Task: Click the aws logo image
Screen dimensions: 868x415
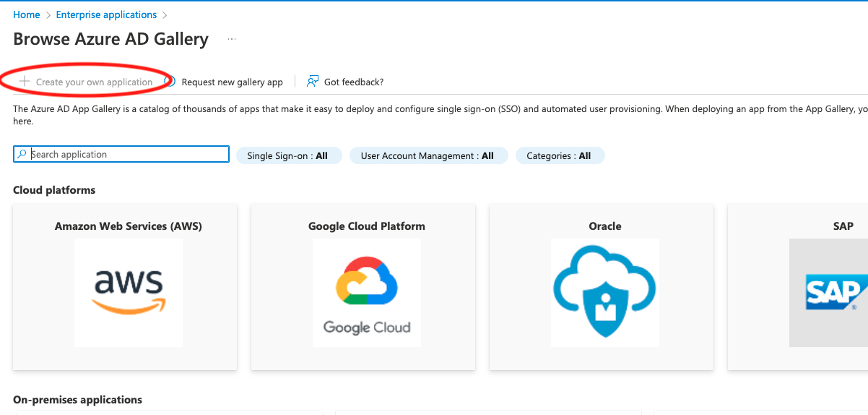Action: coord(129,293)
